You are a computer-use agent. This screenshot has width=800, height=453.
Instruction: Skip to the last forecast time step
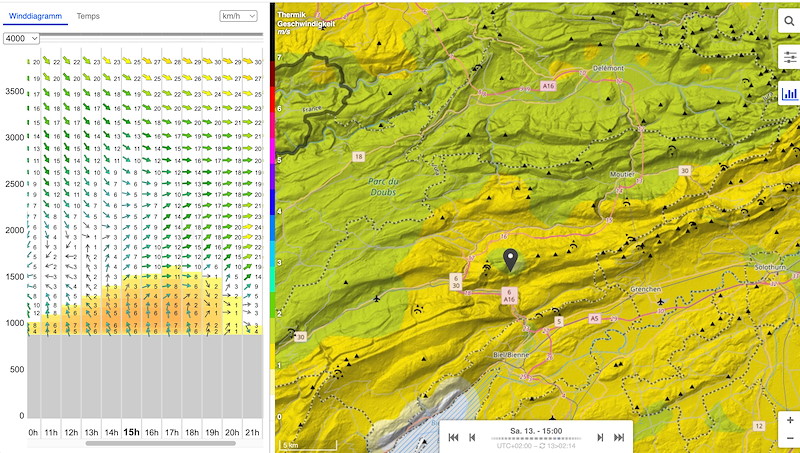619,437
